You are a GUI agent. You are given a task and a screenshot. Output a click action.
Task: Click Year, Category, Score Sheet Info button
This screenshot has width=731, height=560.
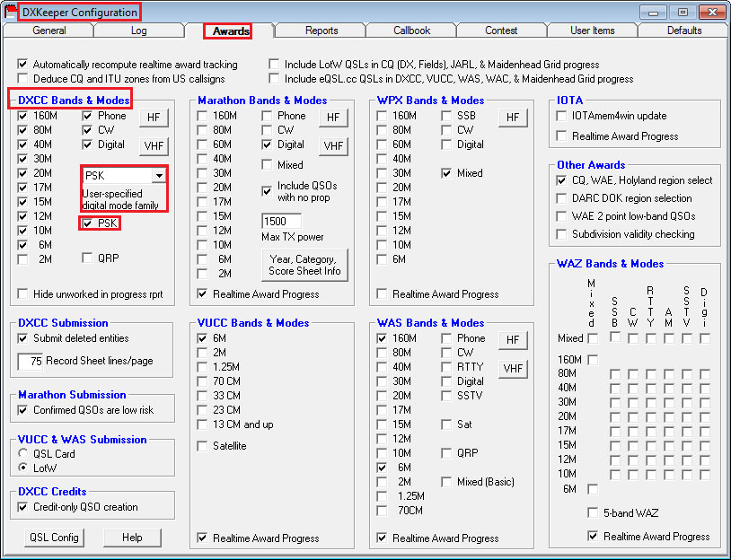pyautogui.click(x=304, y=265)
